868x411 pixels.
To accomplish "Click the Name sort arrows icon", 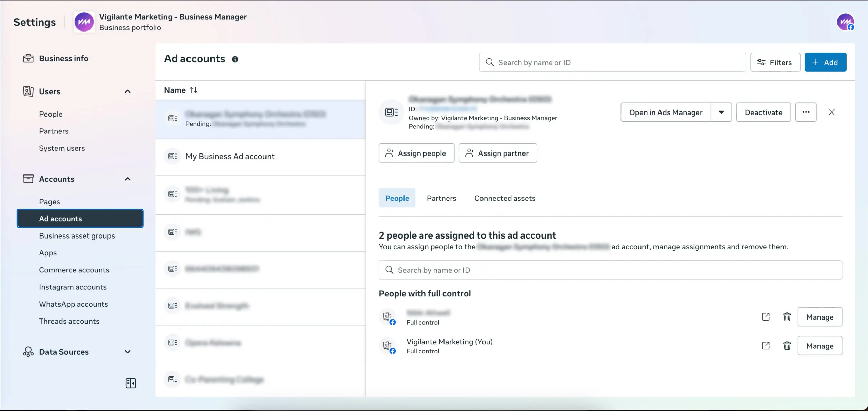I will 193,90.
